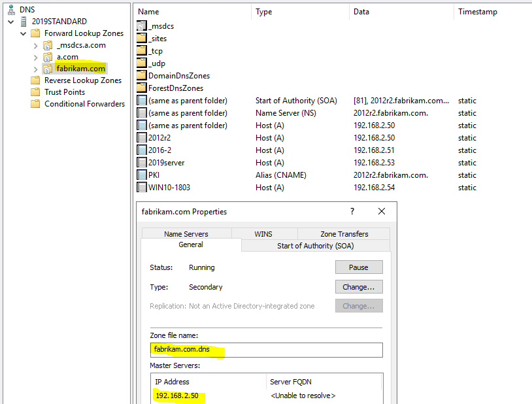The width and height of the screenshot is (532, 404).
Task: Click the Reverse Lookup Zones folder icon
Action: pyautogui.click(x=35, y=80)
